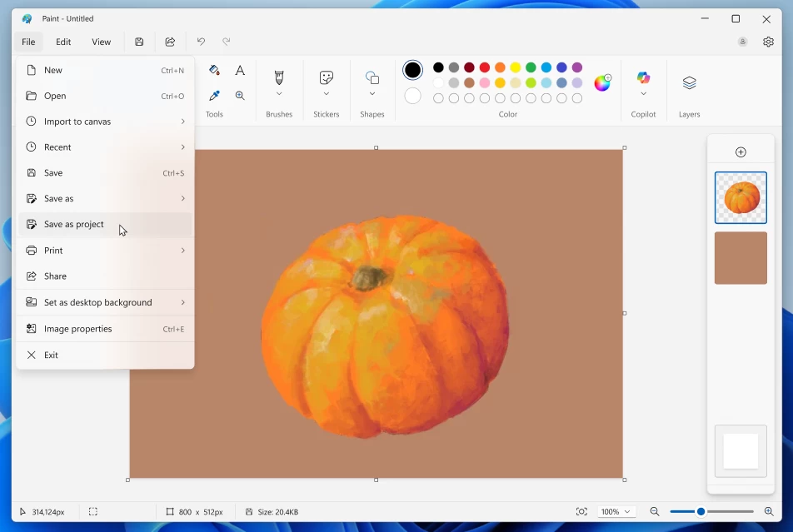Open the Copilot panel
The height and width of the screenshot is (532, 793).
643,79
